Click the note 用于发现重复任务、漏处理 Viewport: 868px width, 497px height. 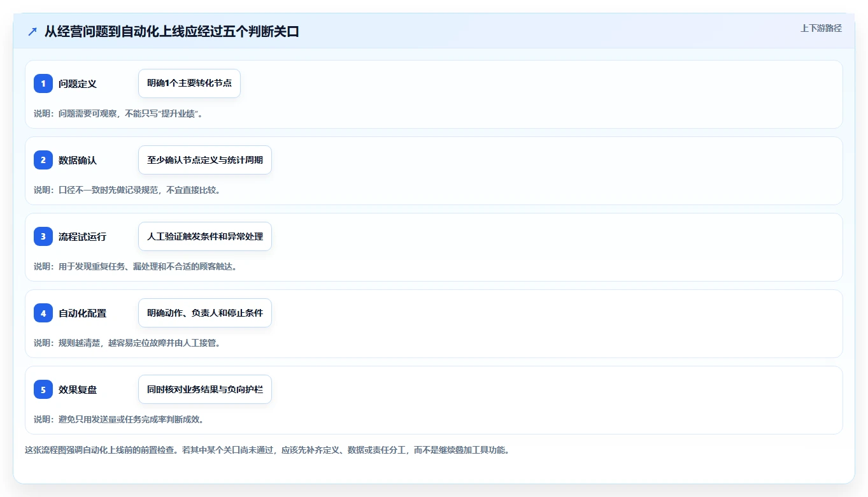[x=136, y=266]
